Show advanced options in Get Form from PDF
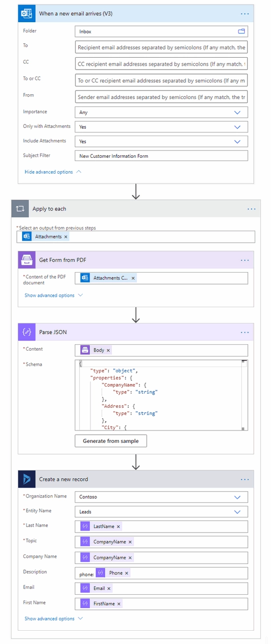 tap(54, 295)
